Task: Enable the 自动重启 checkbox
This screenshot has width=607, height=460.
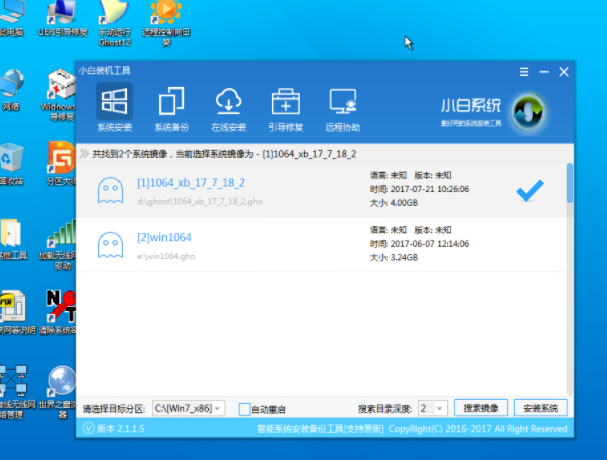Action: click(x=245, y=409)
